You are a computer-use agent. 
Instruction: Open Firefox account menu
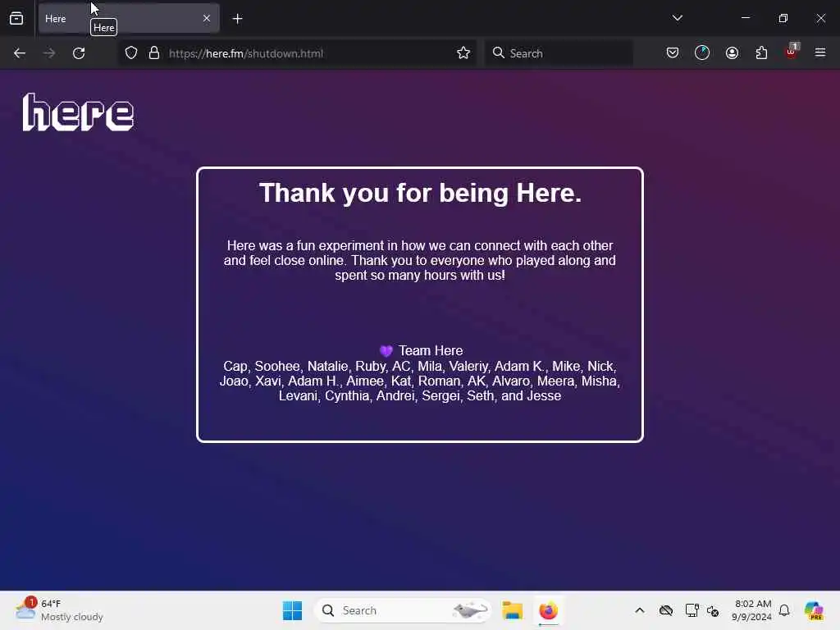pos(733,53)
